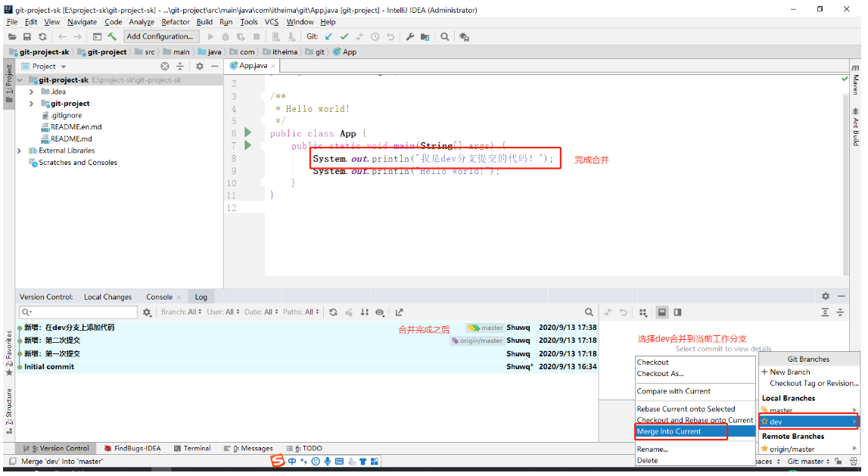Viewport: 868px width, 476px height.
Task: Open the User: All filter dropdown
Action: point(223,313)
